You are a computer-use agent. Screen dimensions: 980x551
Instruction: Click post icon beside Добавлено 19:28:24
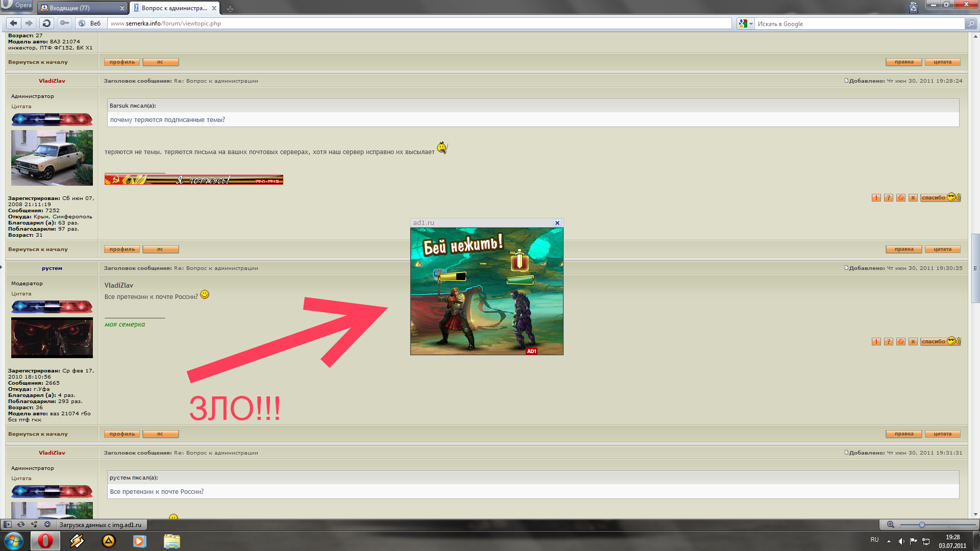(846, 81)
